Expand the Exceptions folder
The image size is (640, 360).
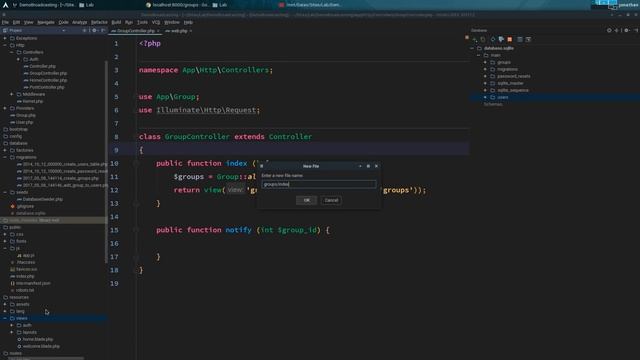[5, 38]
